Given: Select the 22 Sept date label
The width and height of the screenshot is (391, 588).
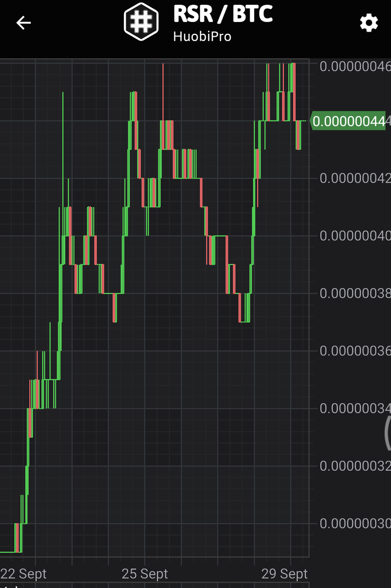Looking at the screenshot, I should coord(23,574).
